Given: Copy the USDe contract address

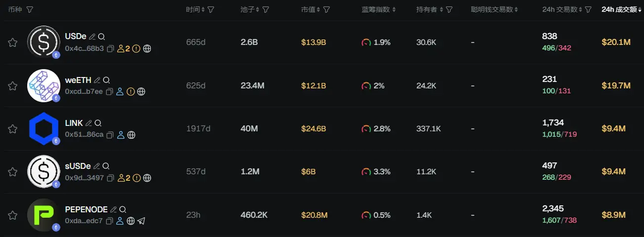Looking at the screenshot, I should click(110, 48).
